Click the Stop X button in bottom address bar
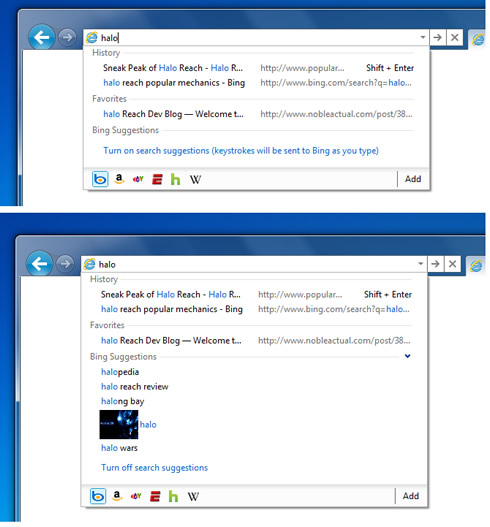 [453, 264]
